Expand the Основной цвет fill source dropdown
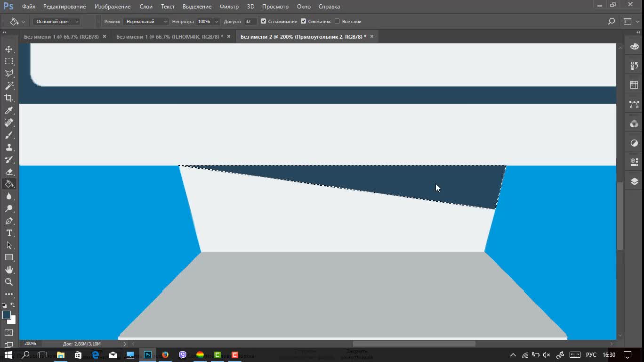The width and height of the screenshot is (644, 362). click(57, 21)
